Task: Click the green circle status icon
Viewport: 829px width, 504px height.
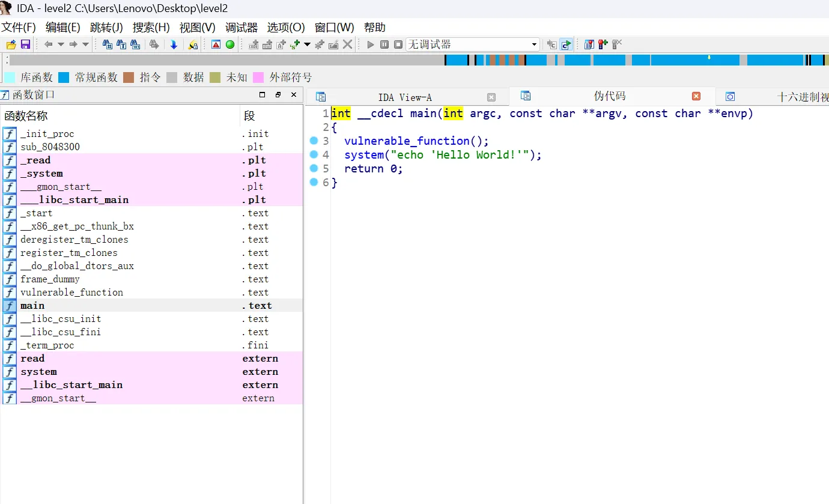Action: click(x=230, y=44)
